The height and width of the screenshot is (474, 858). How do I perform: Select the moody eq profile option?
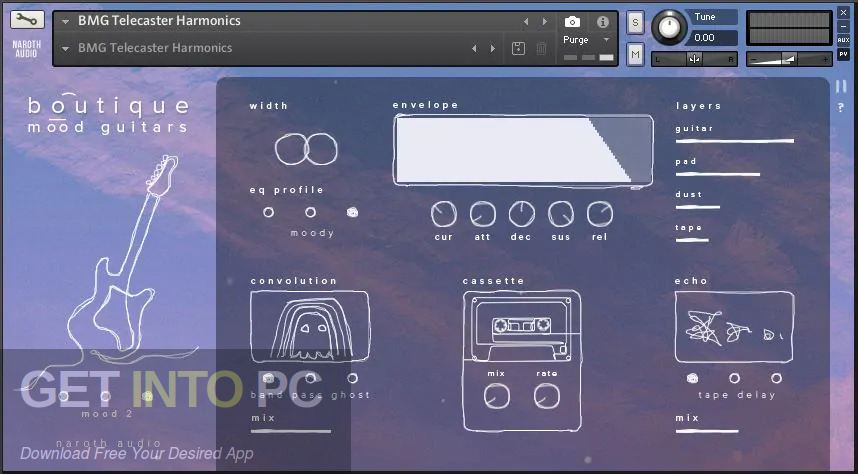point(352,212)
